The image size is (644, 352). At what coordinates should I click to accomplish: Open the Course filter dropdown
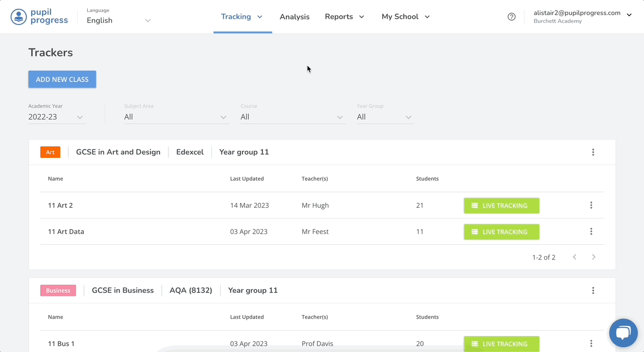[x=291, y=117]
